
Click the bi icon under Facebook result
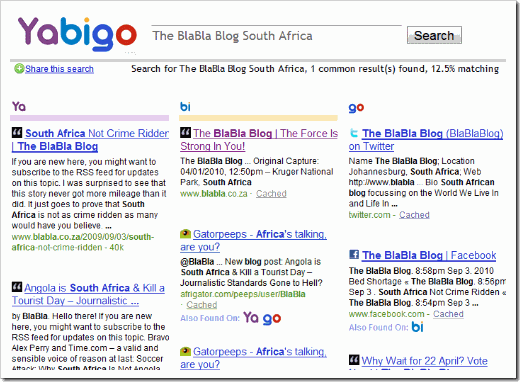[417, 327]
